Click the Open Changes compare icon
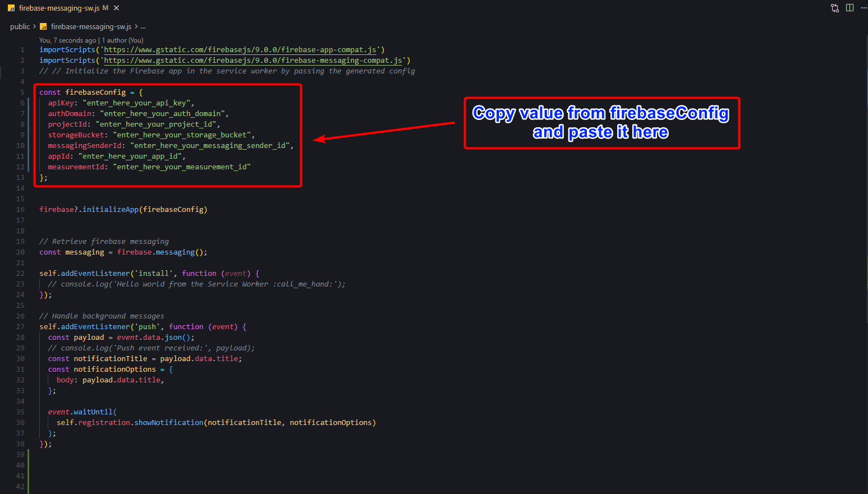 (x=835, y=8)
